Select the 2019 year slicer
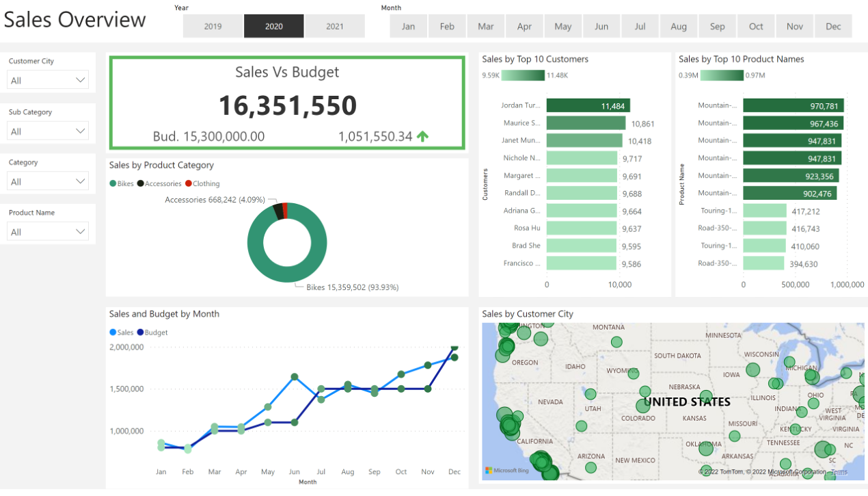The width and height of the screenshot is (868, 496). [213, 27]
